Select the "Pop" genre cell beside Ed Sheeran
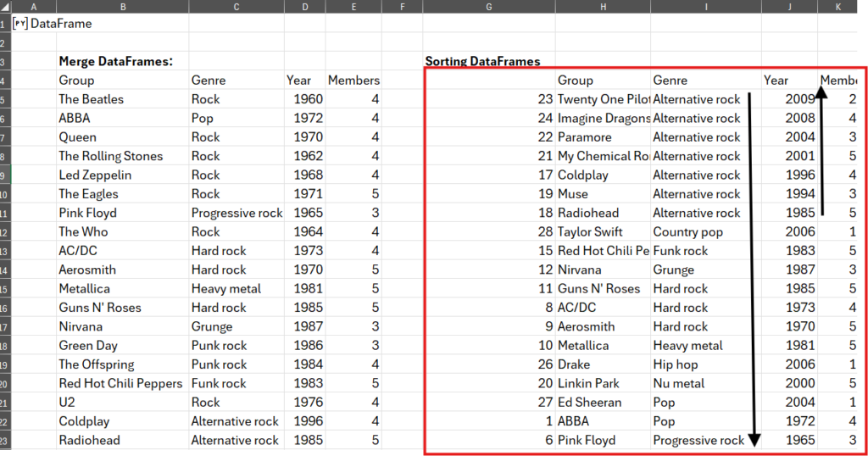868x456 pixels. [706, 403]
